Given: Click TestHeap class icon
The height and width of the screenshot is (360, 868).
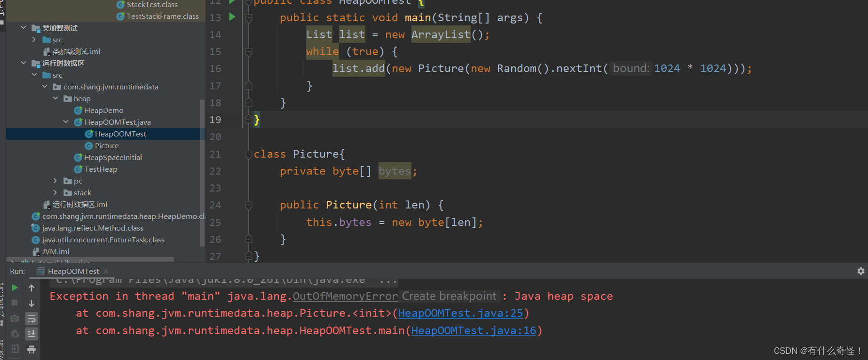Looking at the screenshot, I should click(78, 169).
